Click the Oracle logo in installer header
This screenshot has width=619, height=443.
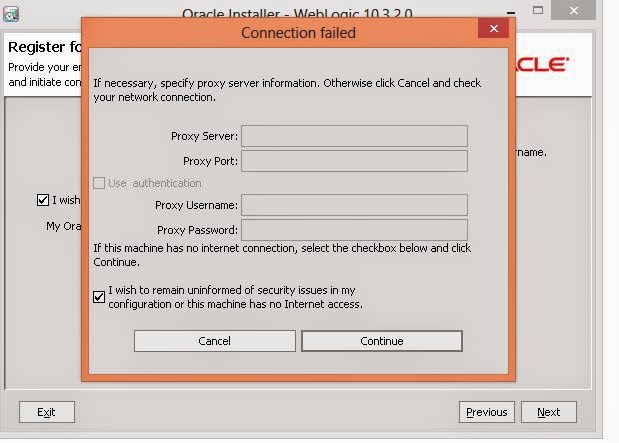(x=542, y=64)
